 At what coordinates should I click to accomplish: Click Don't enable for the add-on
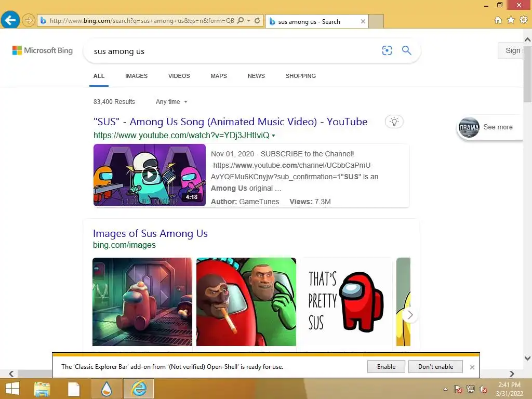click(435, 367)
